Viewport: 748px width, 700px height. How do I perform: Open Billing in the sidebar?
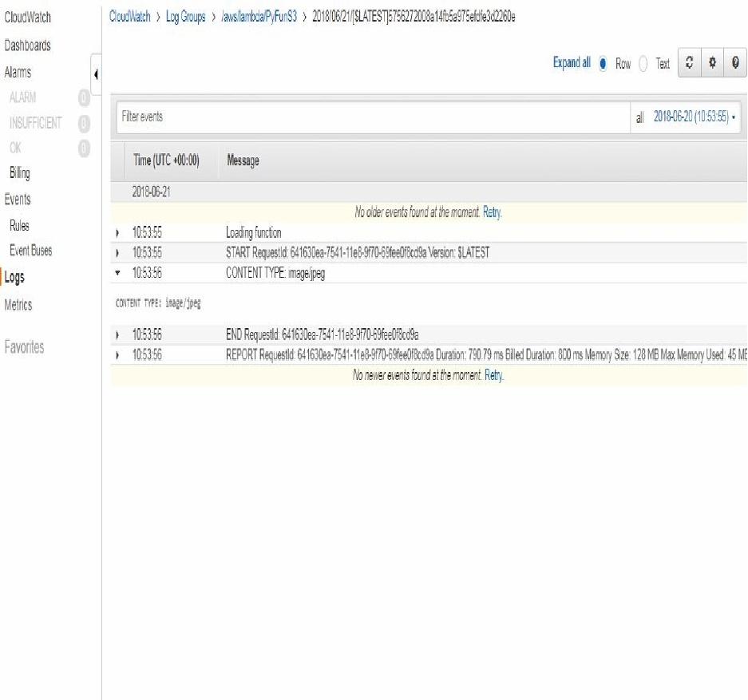20,172
